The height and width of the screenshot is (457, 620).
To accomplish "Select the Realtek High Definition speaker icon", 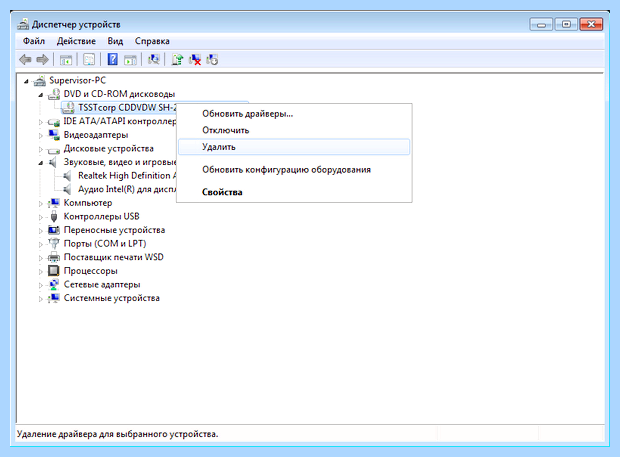I will 68,176.
